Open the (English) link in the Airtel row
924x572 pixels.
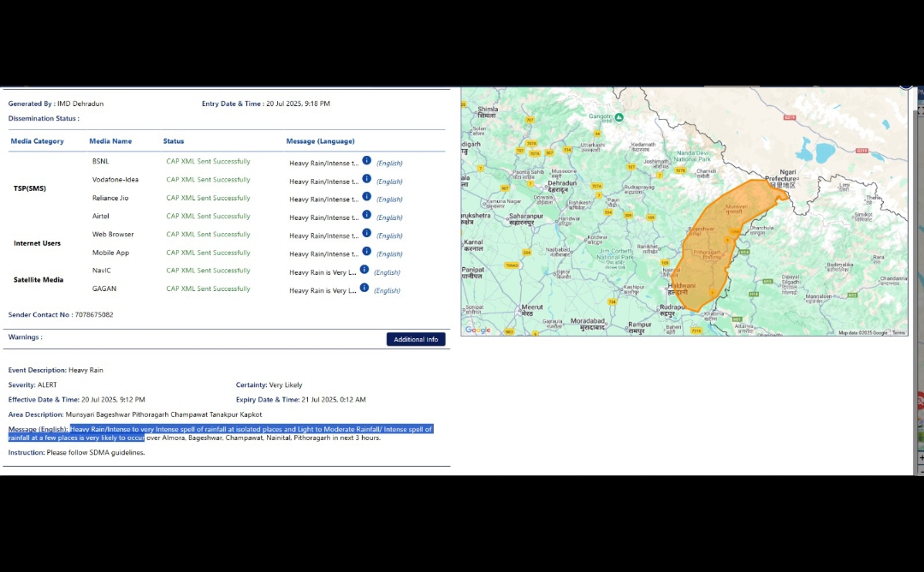[389, 217]
